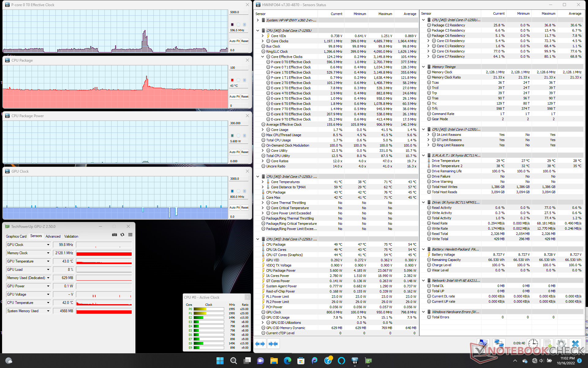Click the expand columns arrows icon
The width and height of the screenshot is (588, 368).
tap(260, 344)
